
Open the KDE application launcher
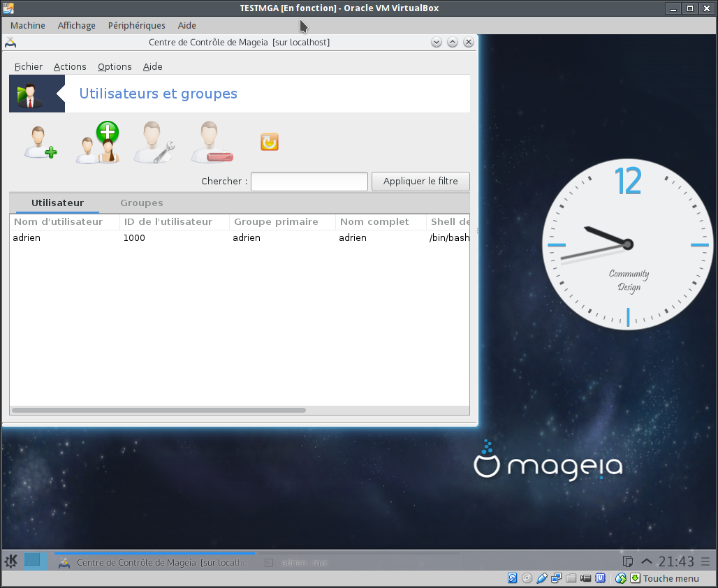coord(11,561)
